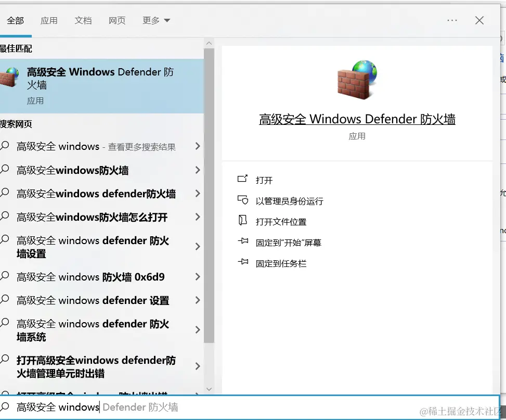This screenshot has width=506, height=420.
Task: Click the shield icon beside 以管理员身份运行
Action: [243, 200]
